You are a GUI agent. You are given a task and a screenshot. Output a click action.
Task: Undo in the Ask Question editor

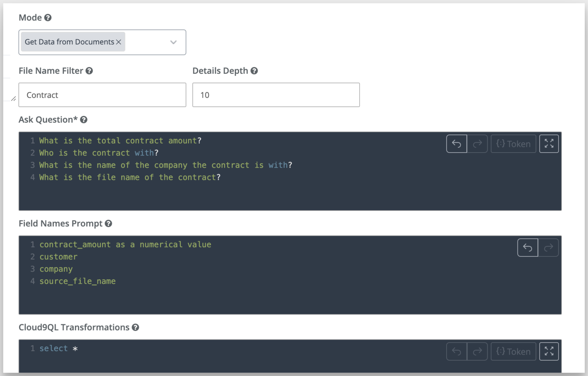pos(456,144)
